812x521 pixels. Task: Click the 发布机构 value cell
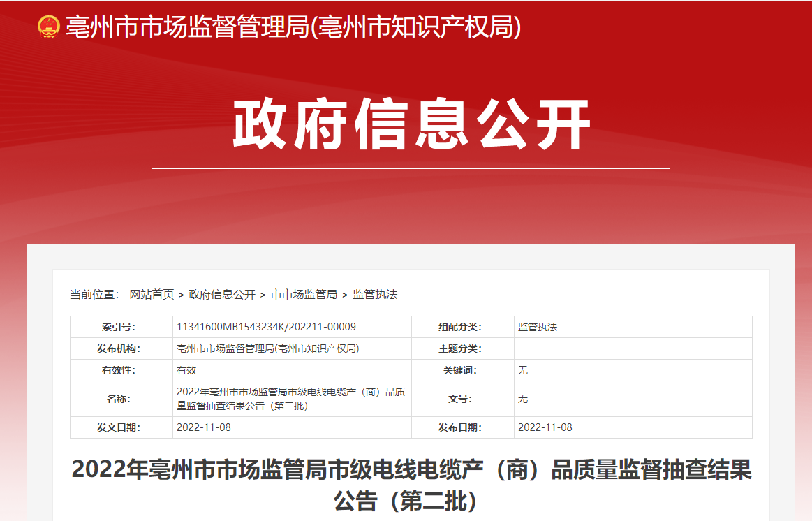click(268, 348)
